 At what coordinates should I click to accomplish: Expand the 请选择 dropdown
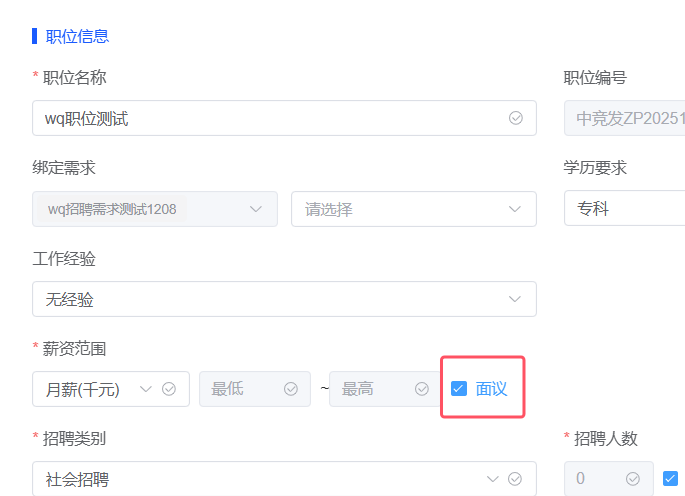point(413,209)
